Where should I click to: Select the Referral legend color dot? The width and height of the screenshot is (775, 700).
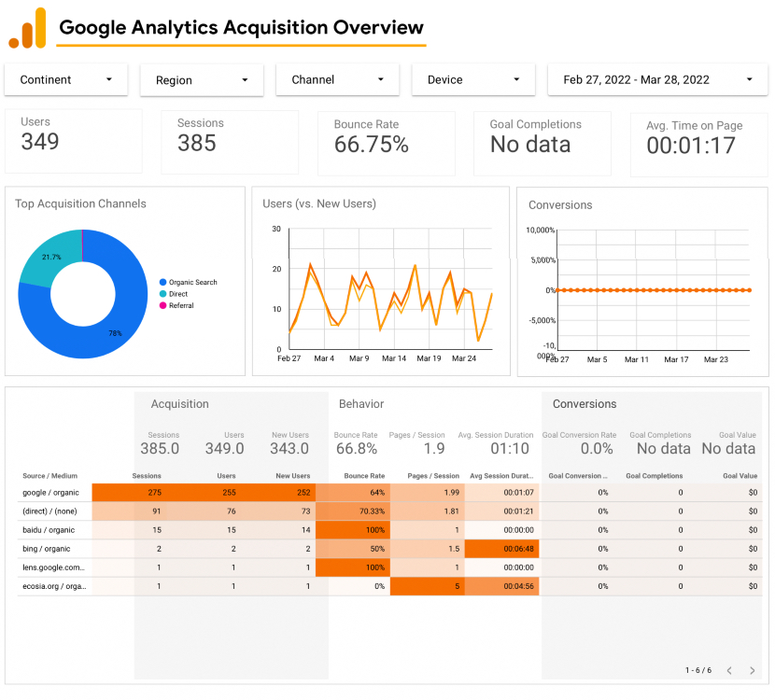tap(162, 305)
